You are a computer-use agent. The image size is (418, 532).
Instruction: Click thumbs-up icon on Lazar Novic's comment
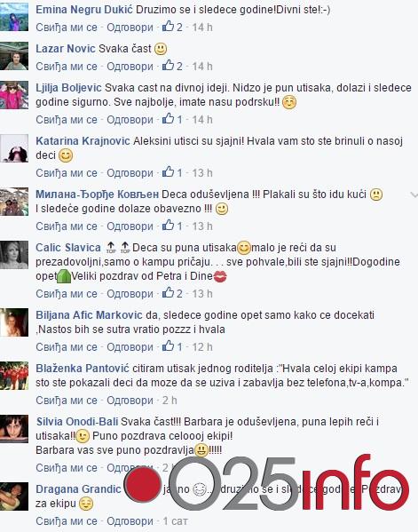pos(168,65)
